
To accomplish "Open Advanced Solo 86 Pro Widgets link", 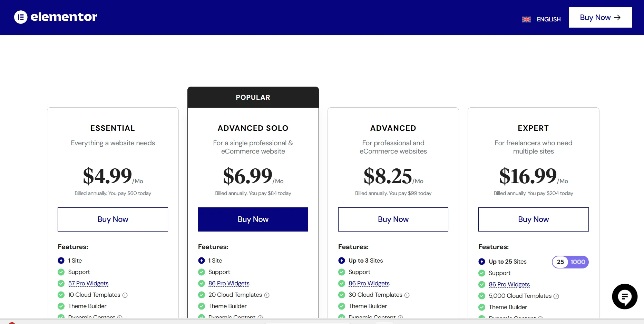I will point(229,283).
